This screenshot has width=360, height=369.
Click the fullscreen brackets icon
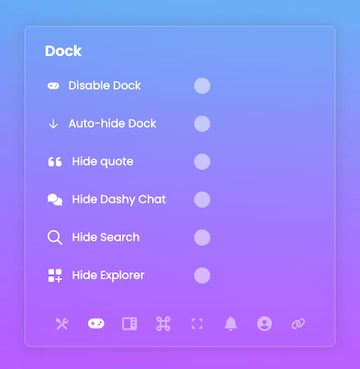tap(197, 324)
